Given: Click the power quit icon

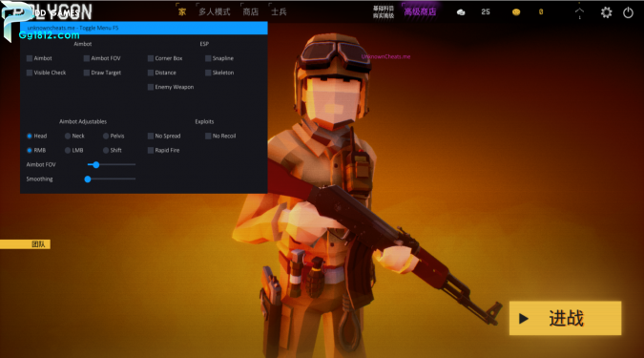Looking at the screenshot, I should point(628,12).
